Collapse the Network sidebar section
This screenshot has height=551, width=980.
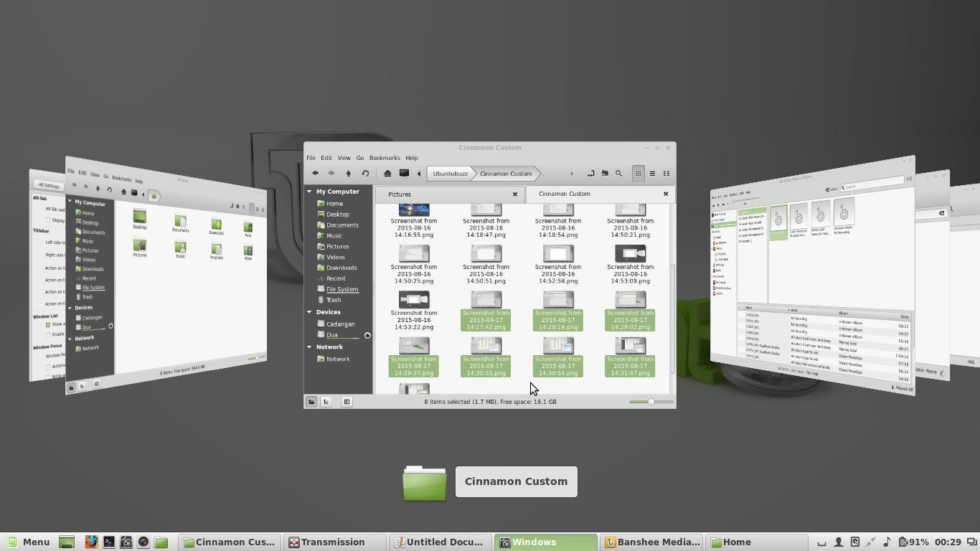tap(310, 347)
